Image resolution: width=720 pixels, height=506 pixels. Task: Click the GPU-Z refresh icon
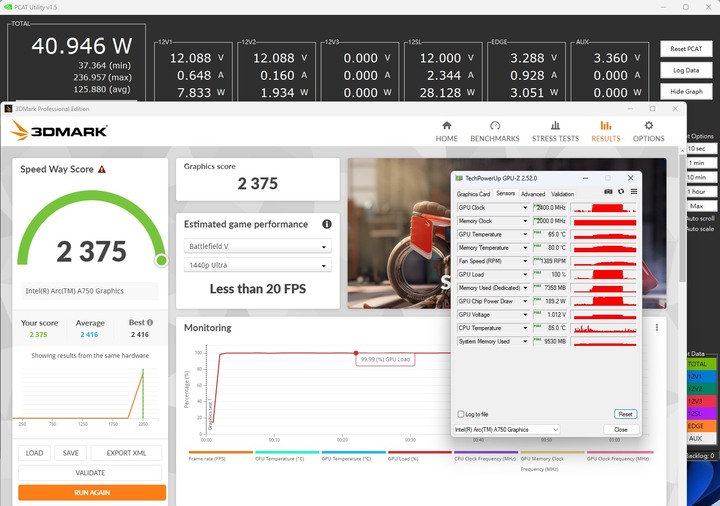pos(621,191)
